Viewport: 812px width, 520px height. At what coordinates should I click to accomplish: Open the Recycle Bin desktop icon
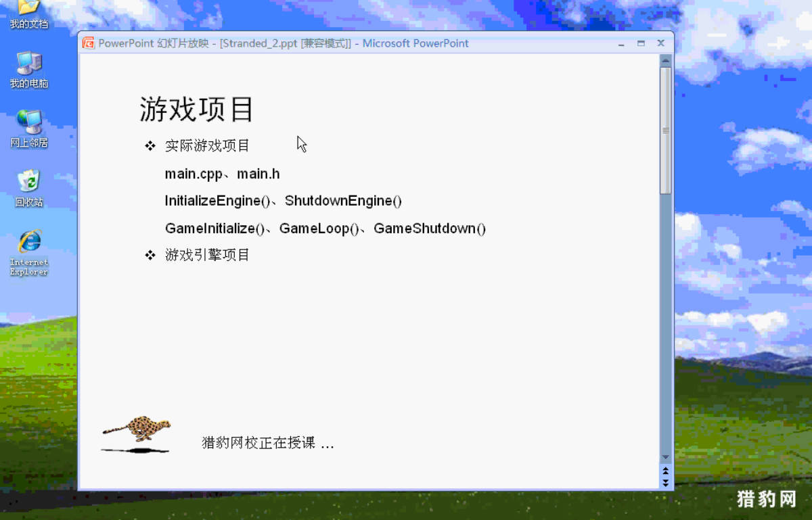click(29, 189)
